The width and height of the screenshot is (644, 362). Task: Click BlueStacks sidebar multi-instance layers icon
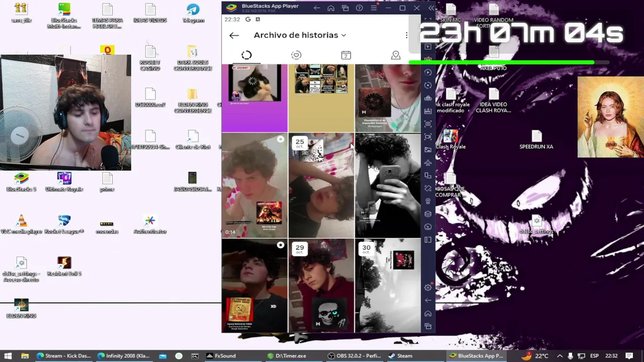[428, 214]
